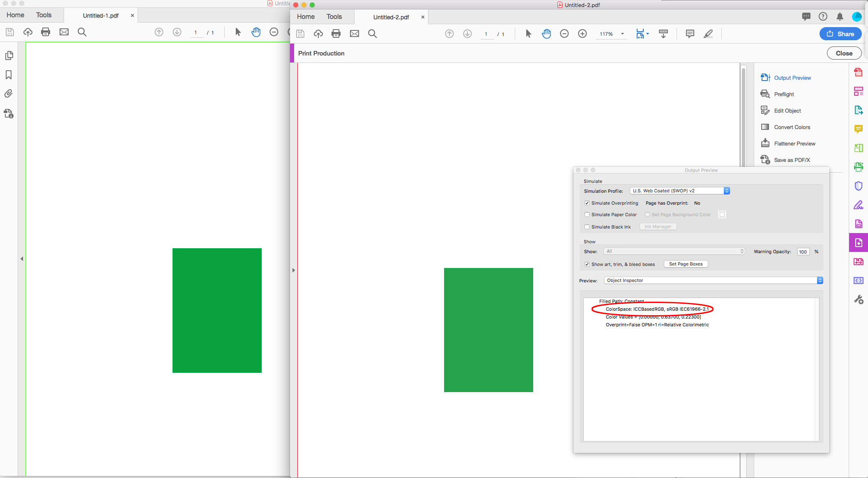Open the Convert Colors tool
The width and height of the screenshot is (868, 478).
click(792, 127)
